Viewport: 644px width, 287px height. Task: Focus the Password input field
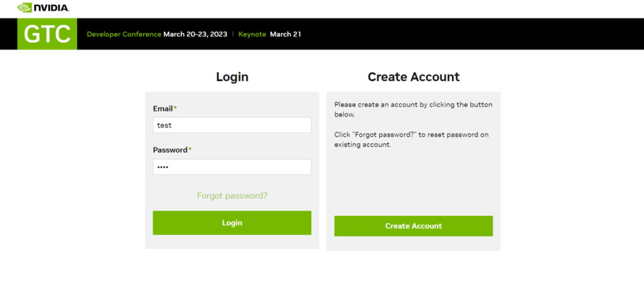pyautogui.click(x=232, y=167)
